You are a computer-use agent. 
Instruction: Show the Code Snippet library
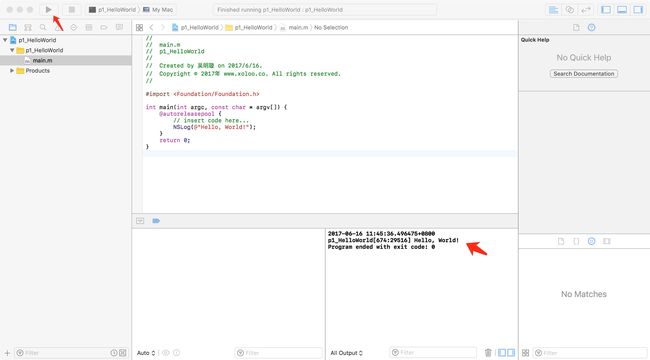pyautogui.click(x=576, y=241)
